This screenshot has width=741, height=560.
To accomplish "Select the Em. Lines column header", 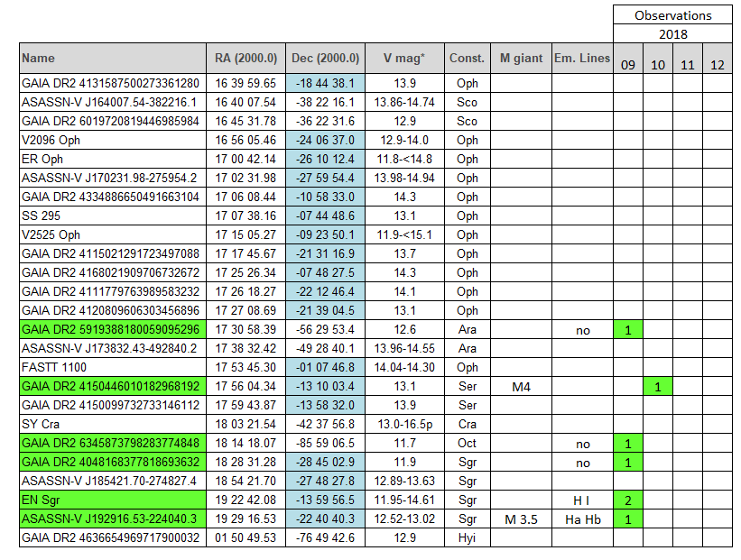I will (582, 59).
